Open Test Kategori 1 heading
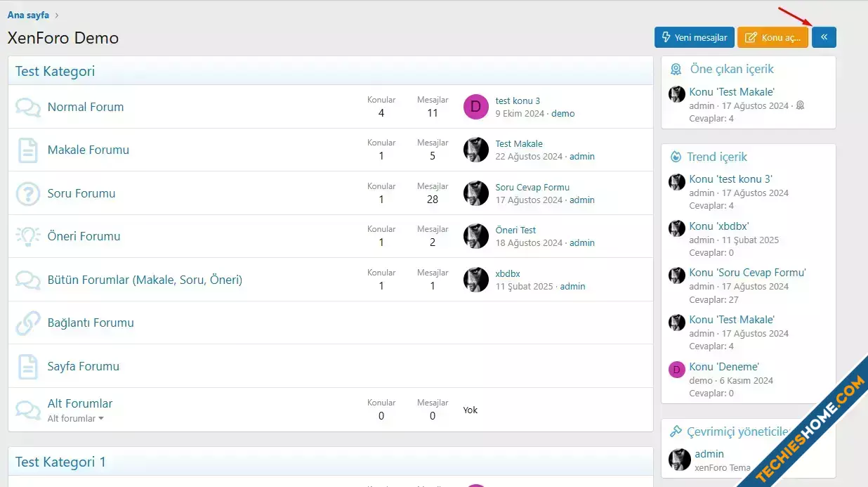868x487 pixels. click(60, 462)
